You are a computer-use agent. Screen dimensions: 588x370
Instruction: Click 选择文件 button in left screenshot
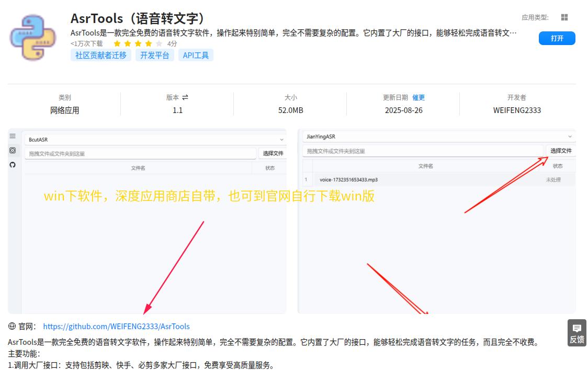[x=273, y=153]
